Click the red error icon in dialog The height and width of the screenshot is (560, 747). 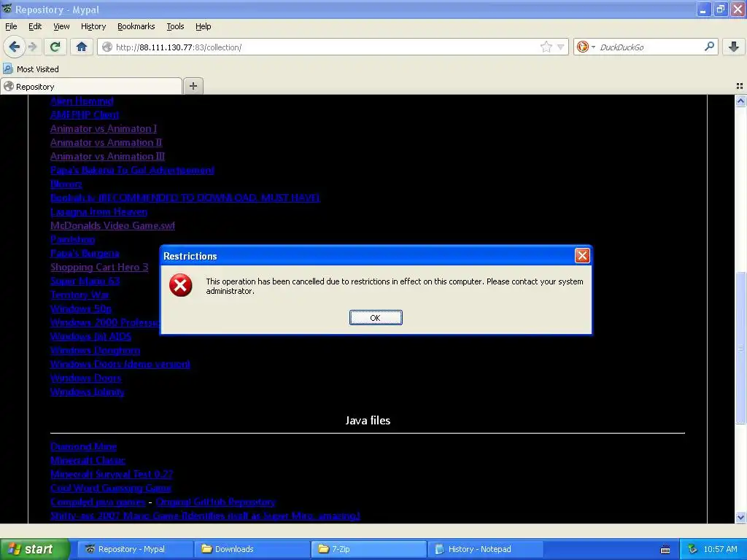(x=181, y=285)
